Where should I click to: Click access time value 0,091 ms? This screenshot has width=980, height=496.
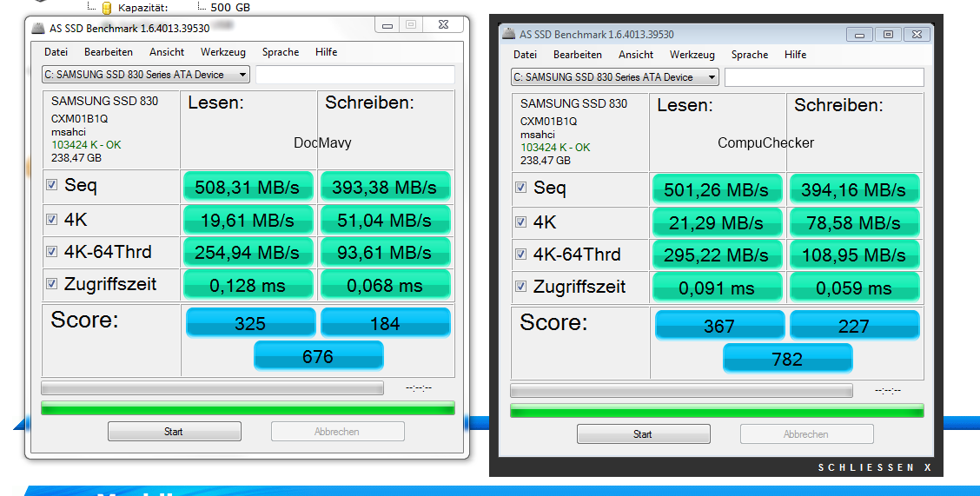click(717, 288)
